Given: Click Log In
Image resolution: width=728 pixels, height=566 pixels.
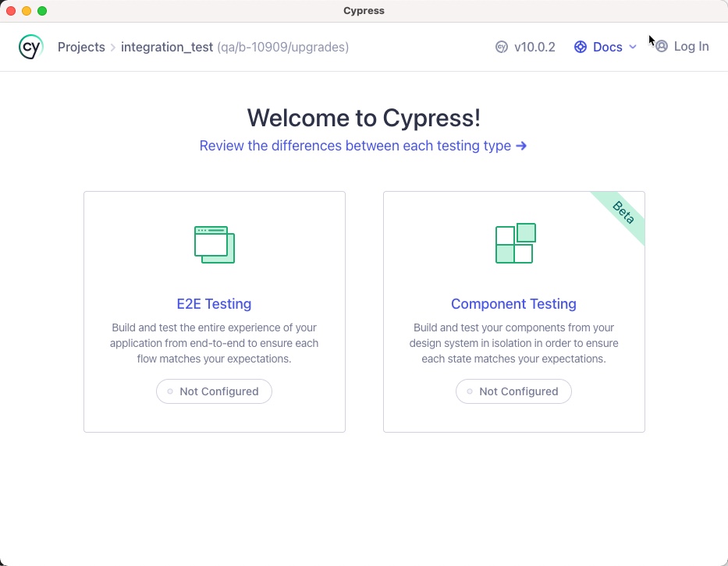Looking at the screenshot, I should point(691,47).
